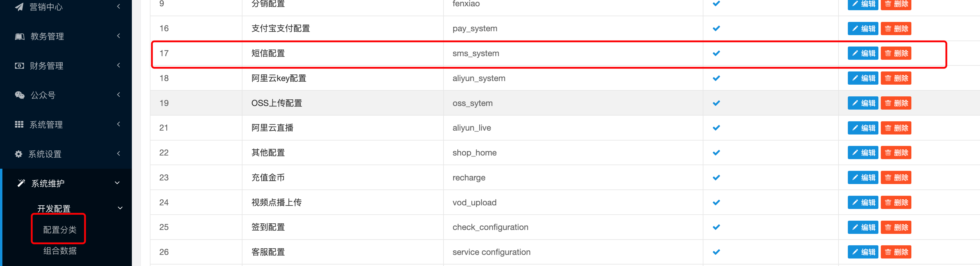The width and height of the screenshot is (980, 266).
Task: Collapse the 开发配置 submenu arrow
Action: [120, 208]
